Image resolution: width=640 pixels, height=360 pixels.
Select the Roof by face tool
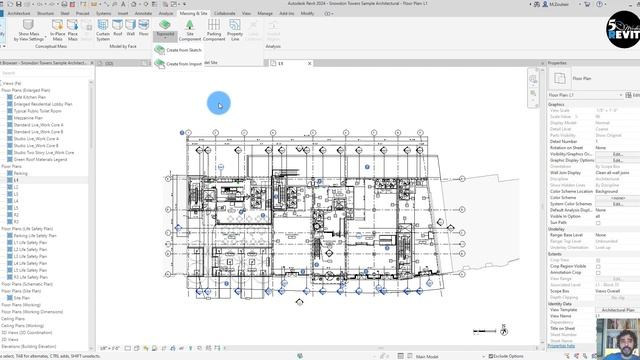tap(118, 28)
